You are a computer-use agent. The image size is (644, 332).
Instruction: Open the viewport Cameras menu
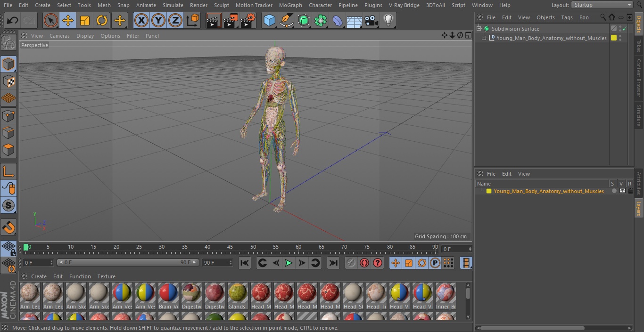[x=59, y=36]
